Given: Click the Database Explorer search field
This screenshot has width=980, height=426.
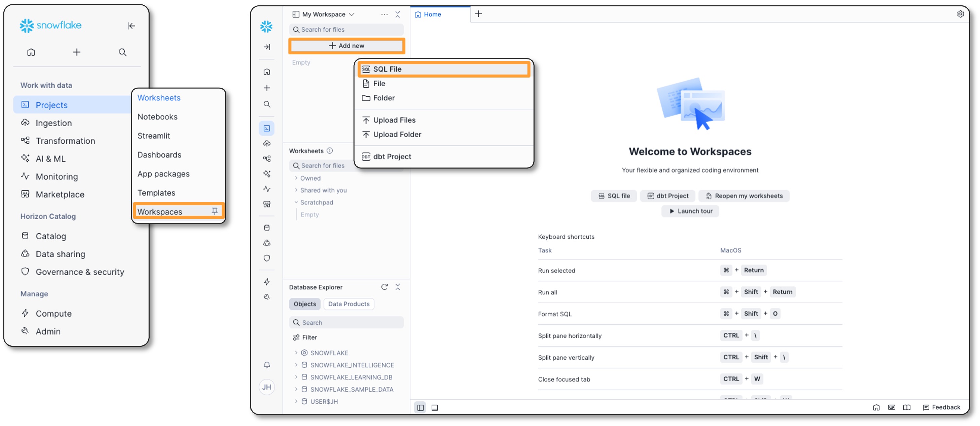Looking at the screenshot, I should [x=346, y=322].
